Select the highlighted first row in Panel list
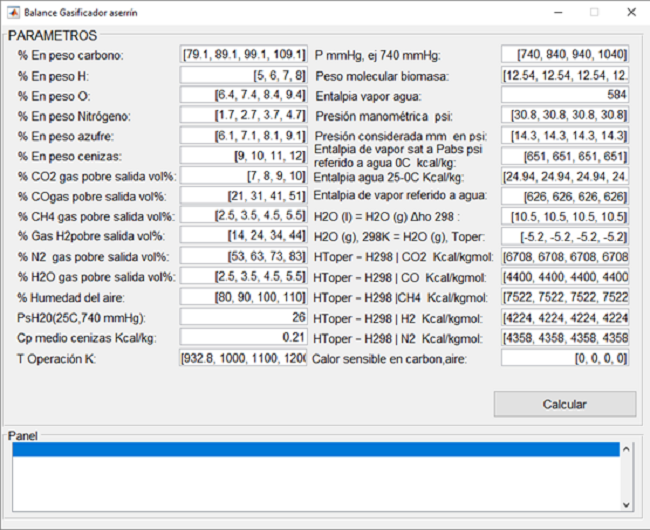 (316, 450)
